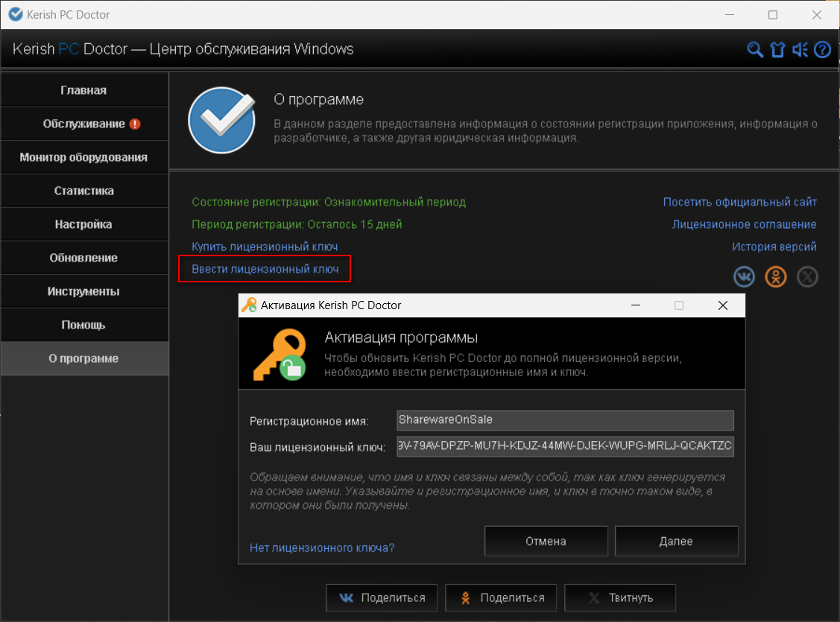Click the Далее button
Viewport: 840px width, 622px height.
676,541
